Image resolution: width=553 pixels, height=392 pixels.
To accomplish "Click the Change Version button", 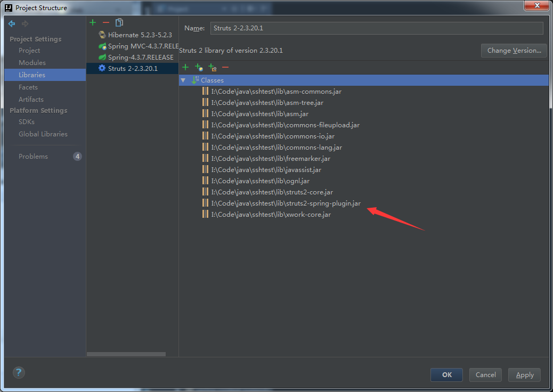I will (x=514, y=51).
